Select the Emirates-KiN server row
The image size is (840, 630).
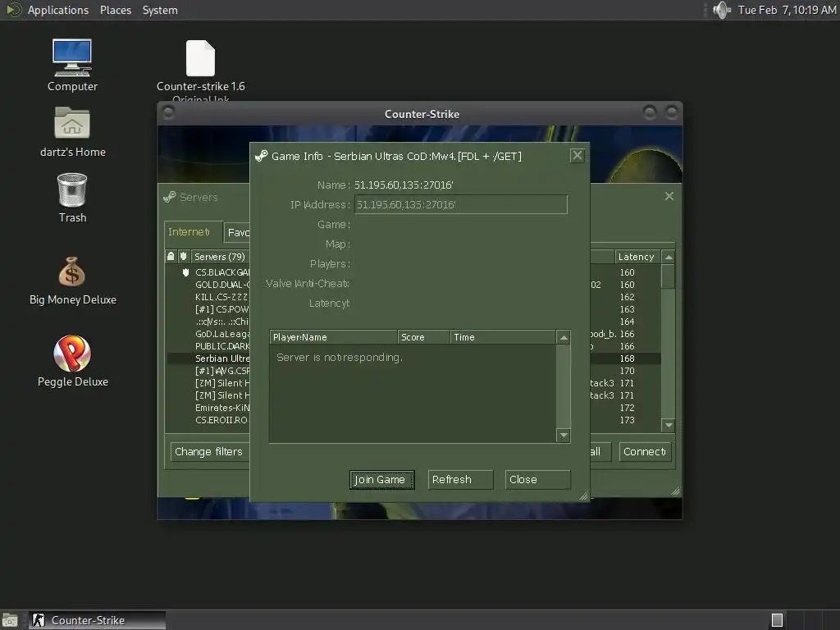(x=208, y=408)
